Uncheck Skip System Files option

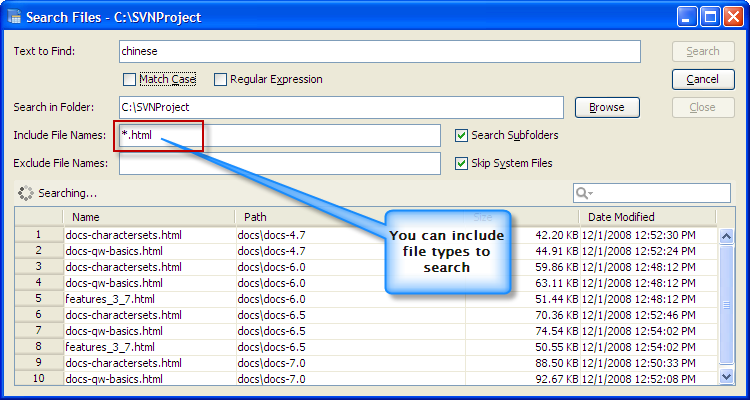[461, 164]
